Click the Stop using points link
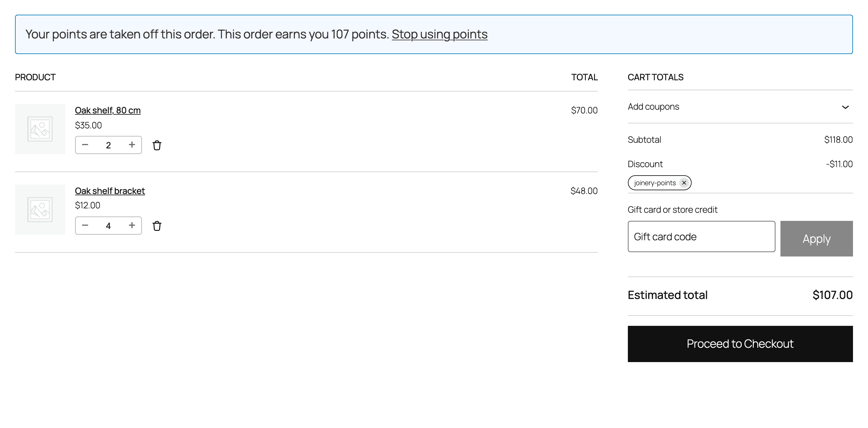The width and height of the screenshot is (868, 428). 439,34
